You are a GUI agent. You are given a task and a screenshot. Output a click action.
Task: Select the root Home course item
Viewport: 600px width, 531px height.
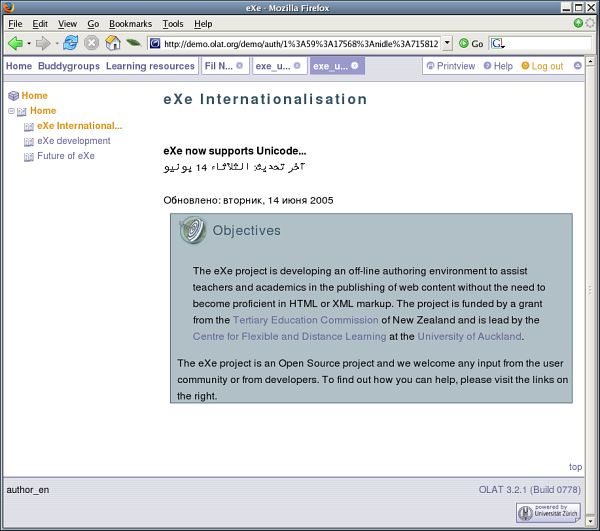[x=34, y=96]
